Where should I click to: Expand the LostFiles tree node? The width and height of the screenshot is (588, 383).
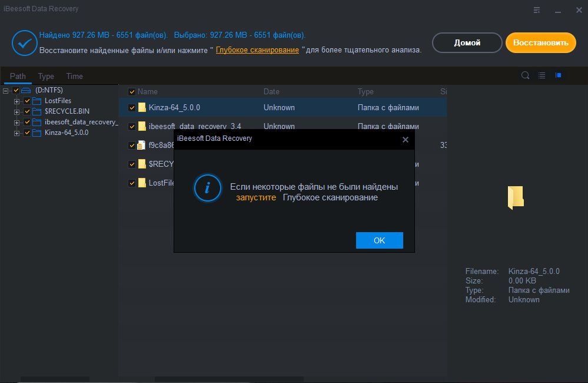(x=16, y=101)
